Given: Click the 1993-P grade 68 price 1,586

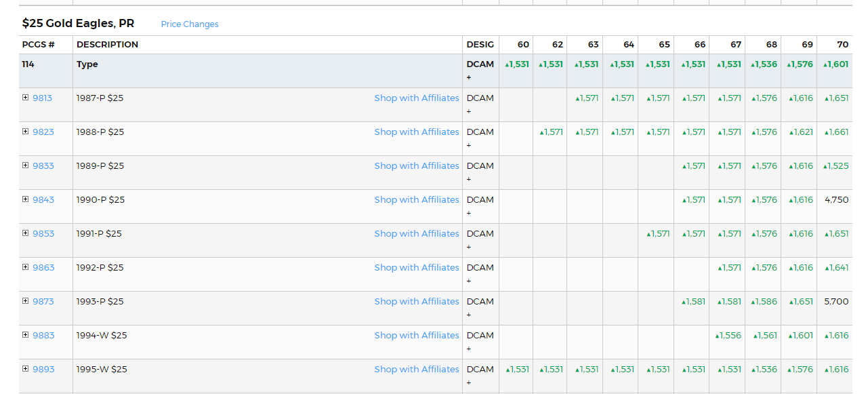Looking at the screenshot, I should click(764, 301).
